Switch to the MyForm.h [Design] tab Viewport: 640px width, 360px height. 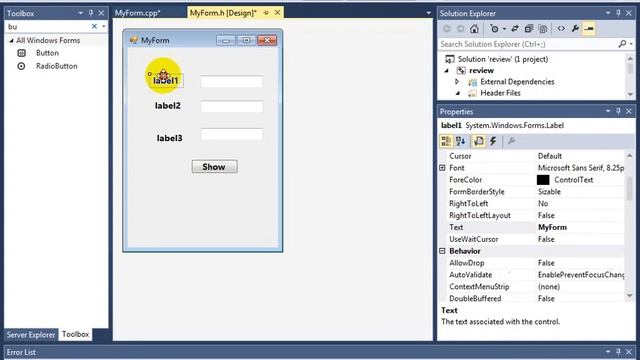pyautogui.click(x=223, y=13)
